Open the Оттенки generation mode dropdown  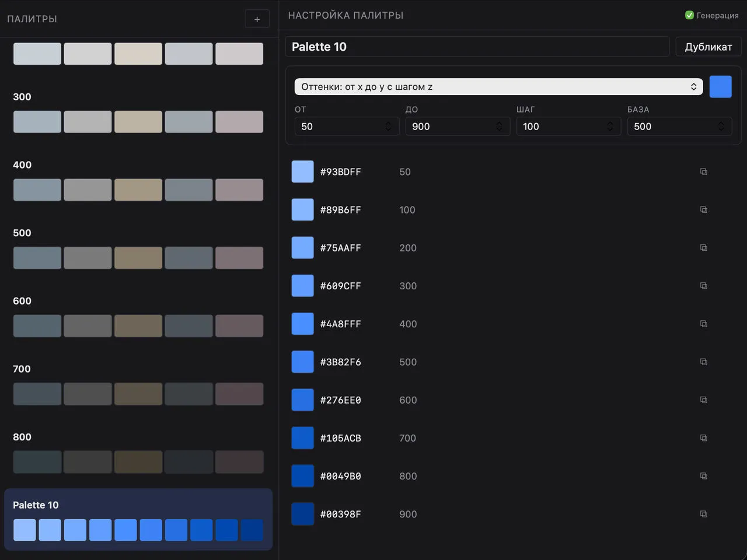click(498, 86)
